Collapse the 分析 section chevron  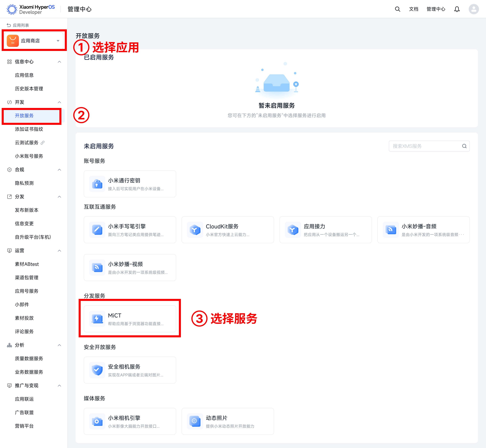[59, 345]
